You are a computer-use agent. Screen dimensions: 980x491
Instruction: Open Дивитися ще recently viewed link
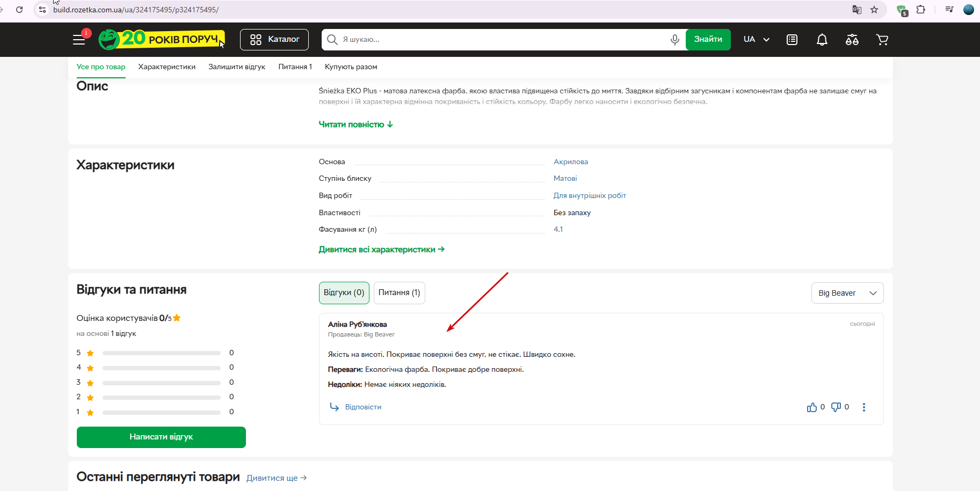click(277, 478)
